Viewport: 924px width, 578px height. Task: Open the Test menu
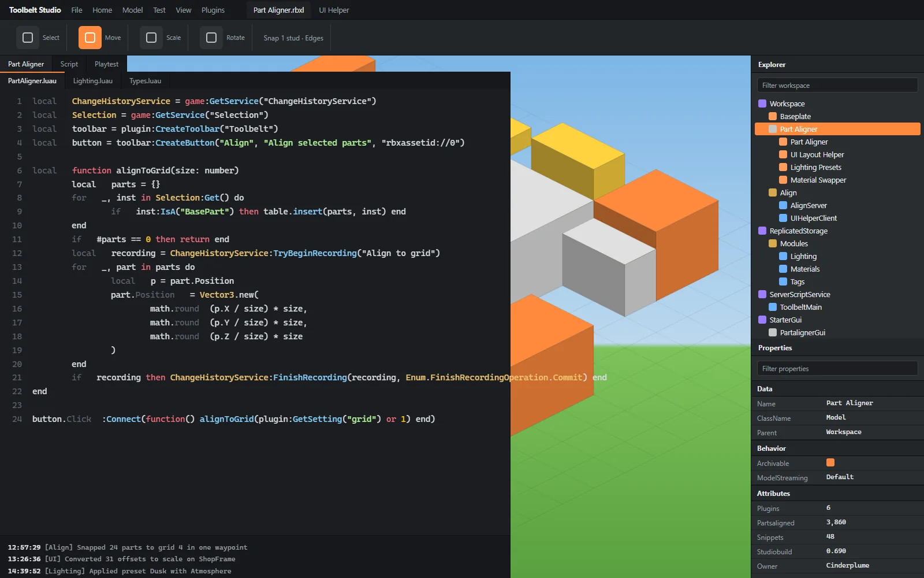[159, 10]
